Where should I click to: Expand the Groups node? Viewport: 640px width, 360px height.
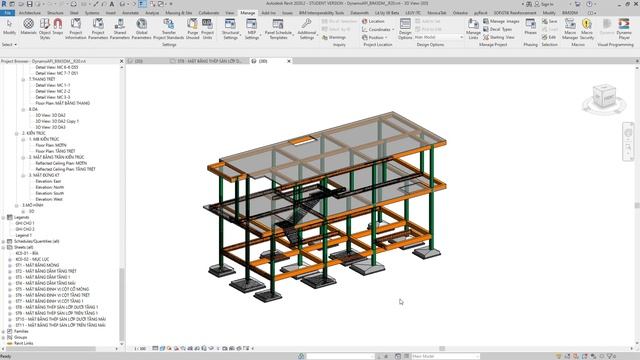tap(4, 338)
